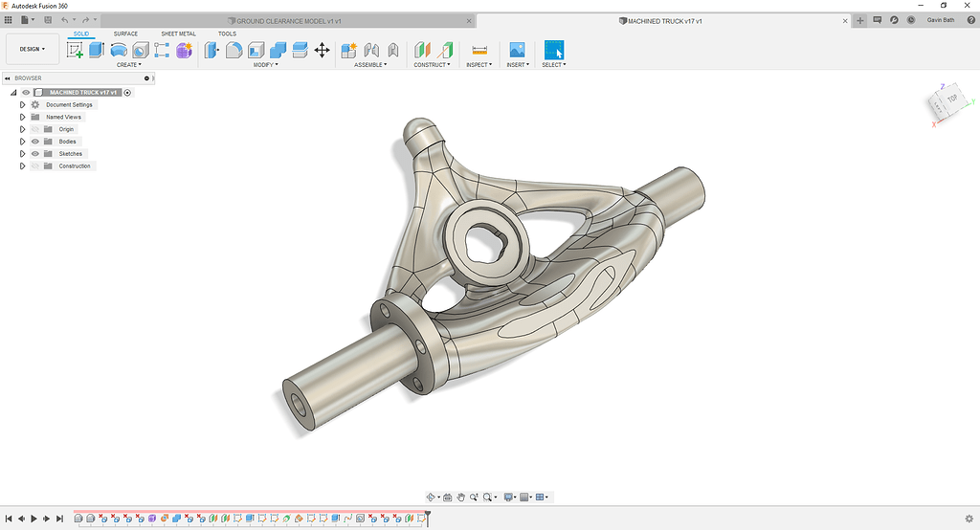This screenshot has width=980, height=530.
Task: Show the hidden Construction folder
Action: [35, 166]
